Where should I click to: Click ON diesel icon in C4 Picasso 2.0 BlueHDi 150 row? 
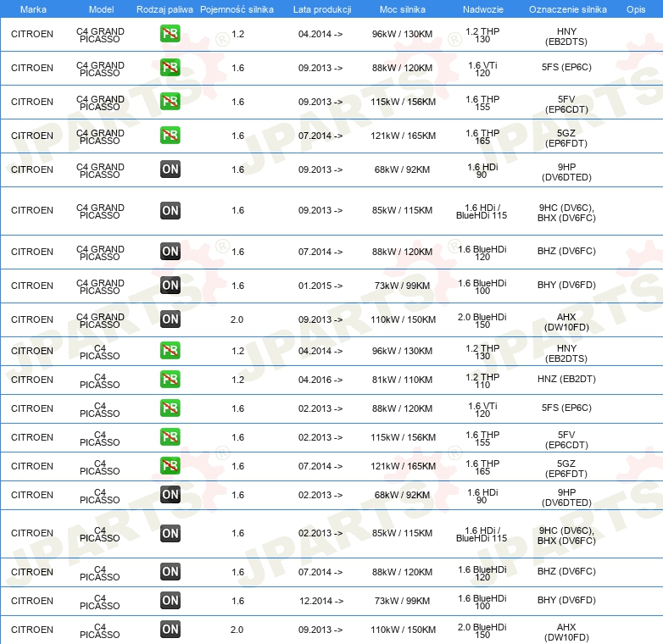point(170,630)
